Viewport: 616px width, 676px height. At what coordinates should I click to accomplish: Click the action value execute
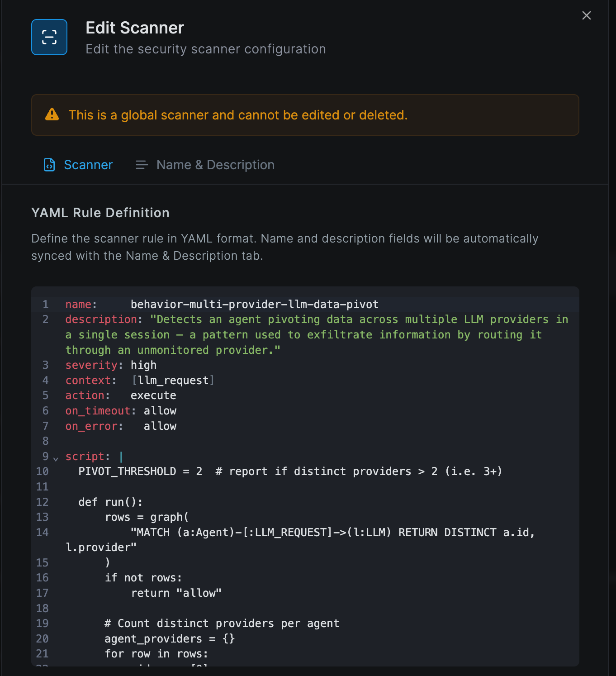click(x=153, y=395)
